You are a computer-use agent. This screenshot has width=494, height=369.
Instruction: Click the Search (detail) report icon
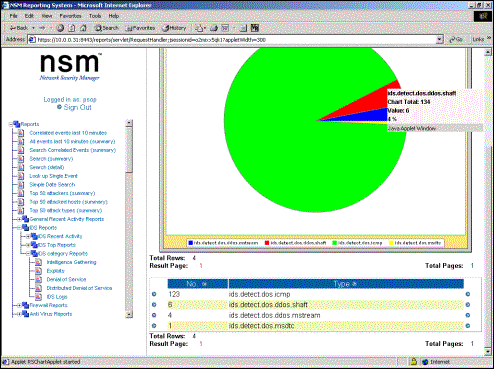[21, 167]
